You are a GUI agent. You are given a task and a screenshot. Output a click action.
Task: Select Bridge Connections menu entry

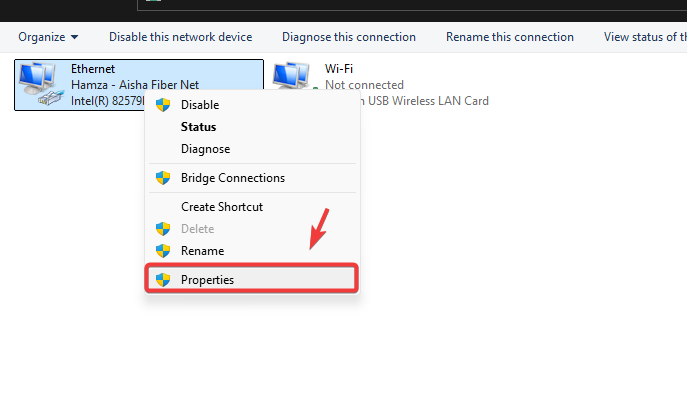pyautogui.click(x=232, y=178)
